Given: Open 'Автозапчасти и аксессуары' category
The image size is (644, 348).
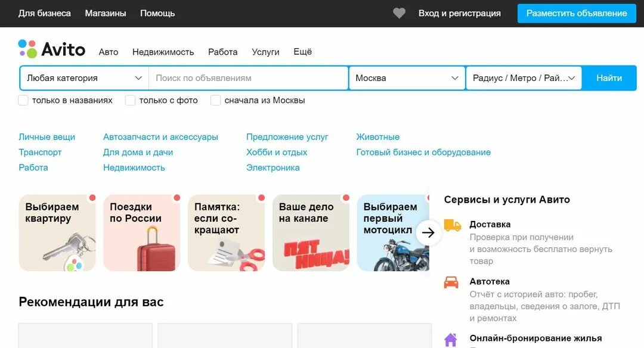Looking at the screenshot, I should (160, 137).
